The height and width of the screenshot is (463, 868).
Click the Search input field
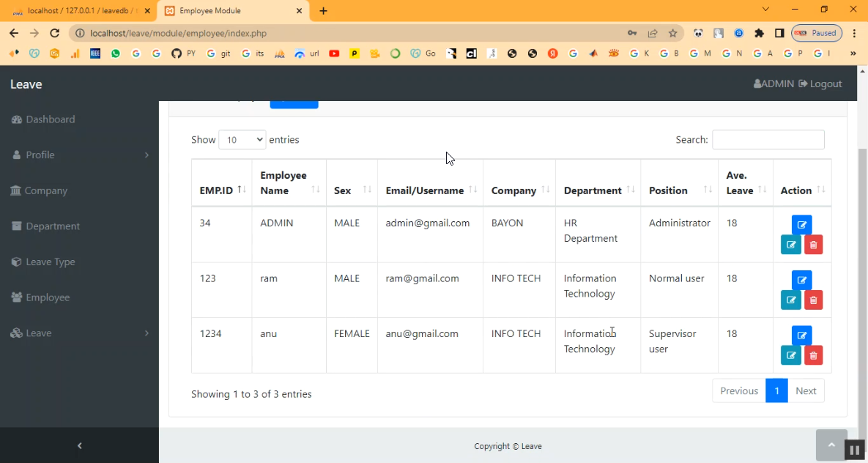pos(768,139)
